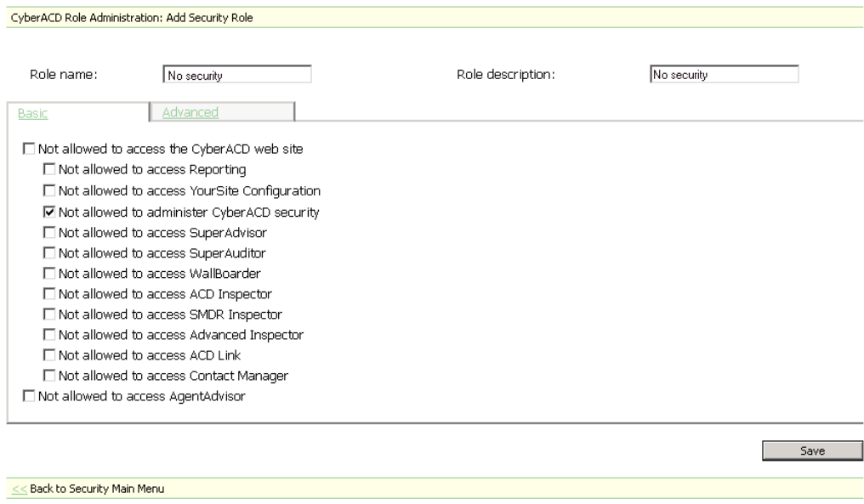Viewport: 864px width, 504px height.
Task: Uncheck 'Not allowed to administer CyberACD security'
Action: coord(49,212)
